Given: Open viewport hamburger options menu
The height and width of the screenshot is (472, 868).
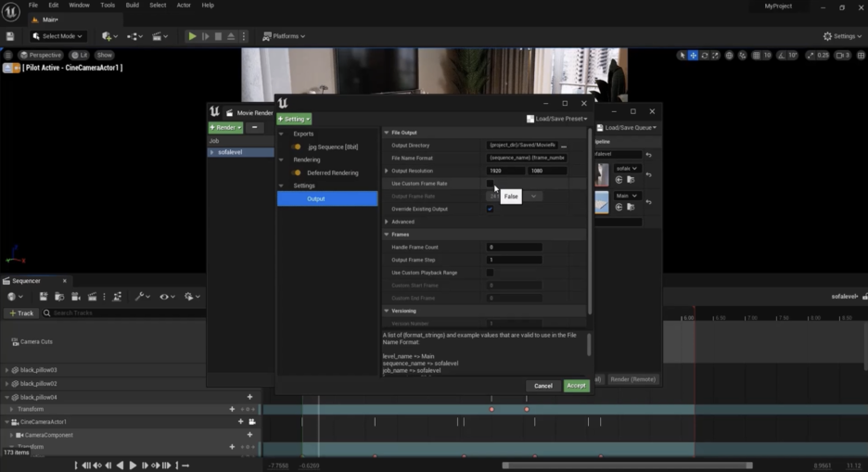Looking at the screenshot, I should click(x=7, y=56).
